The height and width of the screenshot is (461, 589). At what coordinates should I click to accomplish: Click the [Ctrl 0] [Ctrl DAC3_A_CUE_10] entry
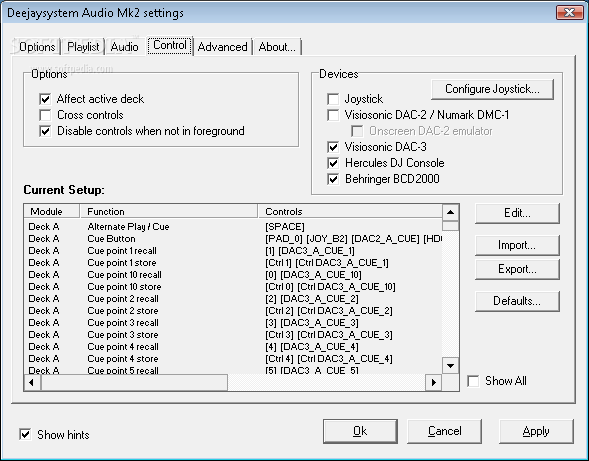click(331, 287)
